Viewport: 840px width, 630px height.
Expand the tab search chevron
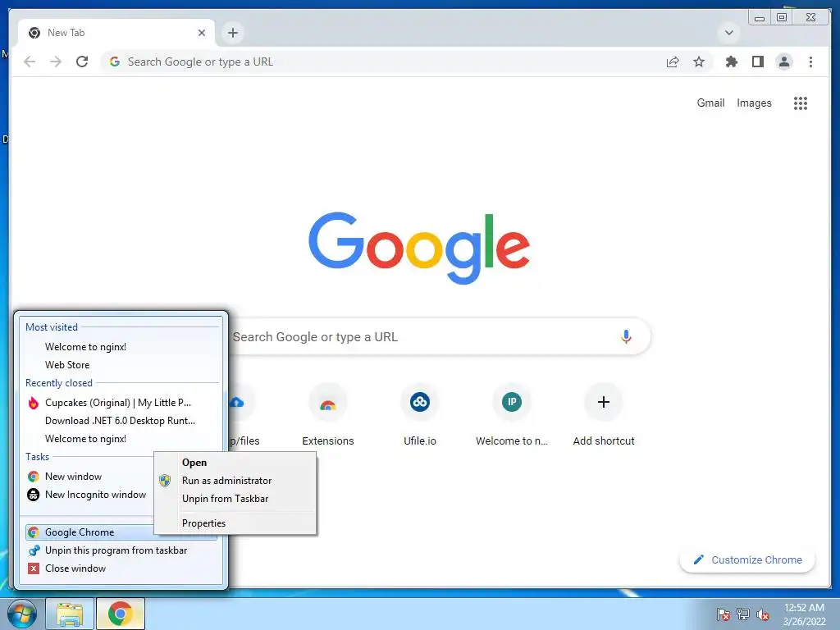(x=729, y=33)
